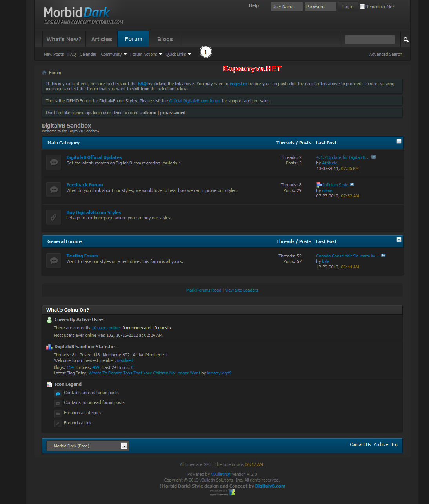The height and width of the screenshot is (504, 429).
Task: Go to last post of Infinium Style thread
Action: point(352,184)
